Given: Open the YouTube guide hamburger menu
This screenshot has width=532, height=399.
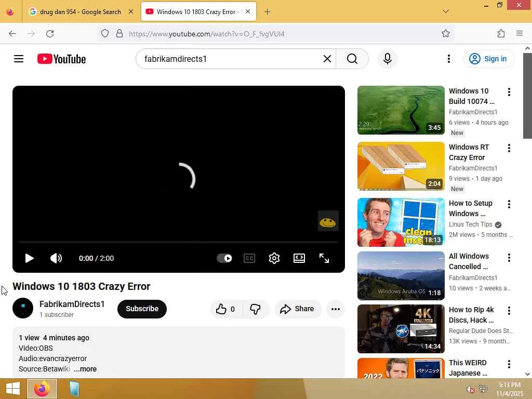Looking at the screenshot, I should (19, 59).
